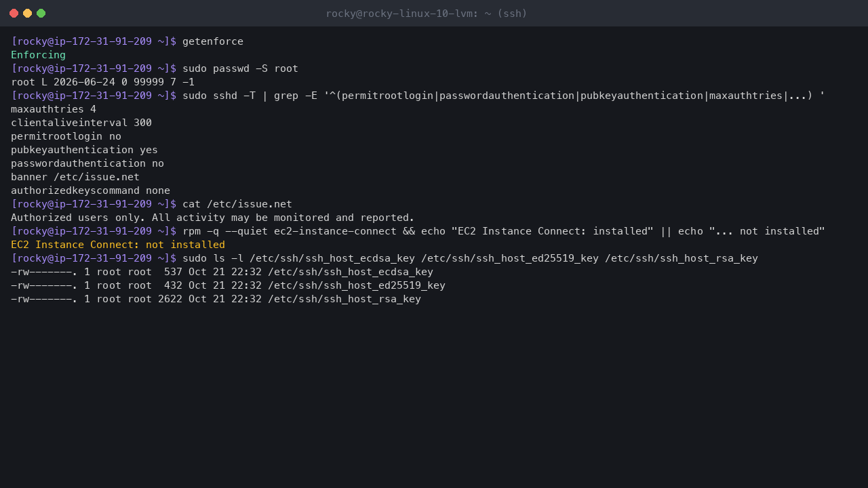Click the banner /etc/issue.net line

(x=75, y=177)
